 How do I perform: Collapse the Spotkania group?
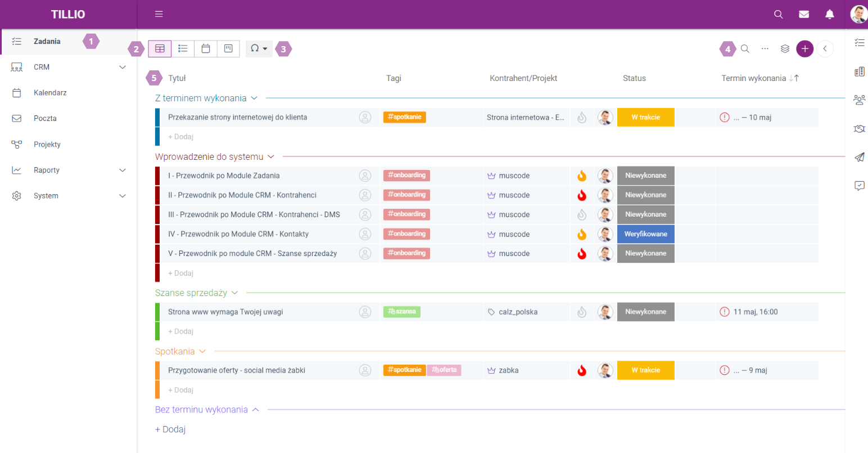coord(202,351)
